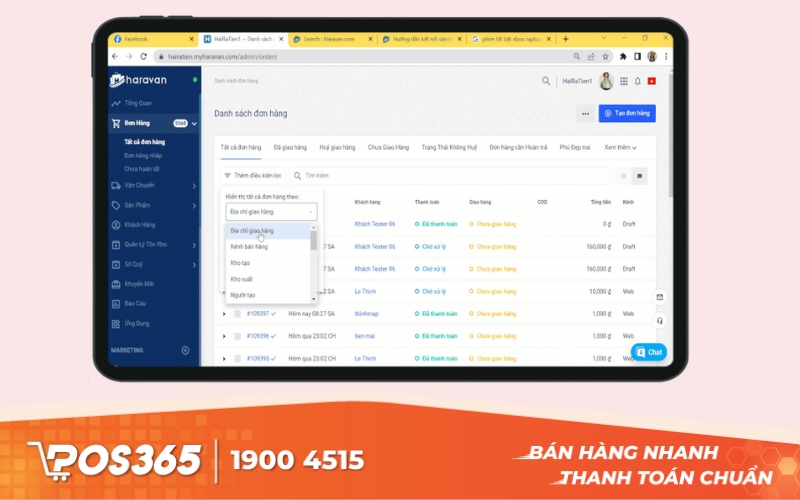Expand the Xem thêm tabs dropdown
Image resolution: width=800 pixels, height=500 pixels.
click(x=620, y=147)
